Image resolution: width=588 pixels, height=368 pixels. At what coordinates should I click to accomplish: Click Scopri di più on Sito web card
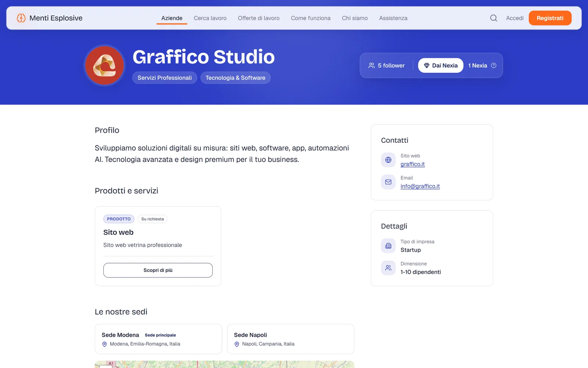pos(158,270)
